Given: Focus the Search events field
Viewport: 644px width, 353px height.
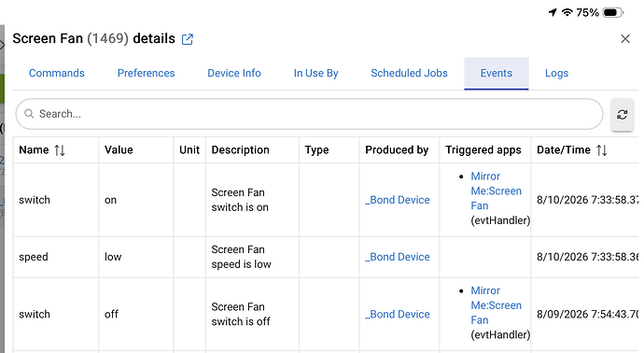Looking at the screenshot, I should pos(309,114).
